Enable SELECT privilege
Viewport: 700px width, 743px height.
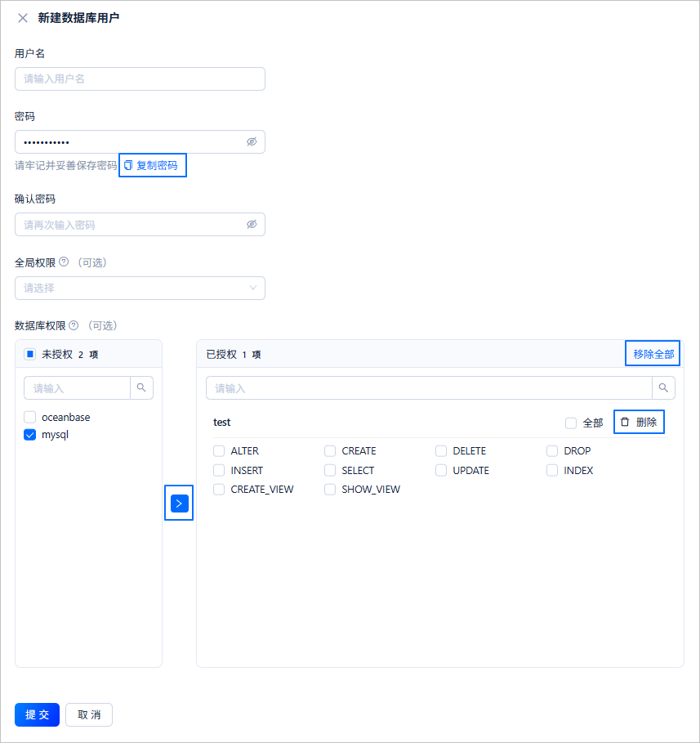[330, 470]
